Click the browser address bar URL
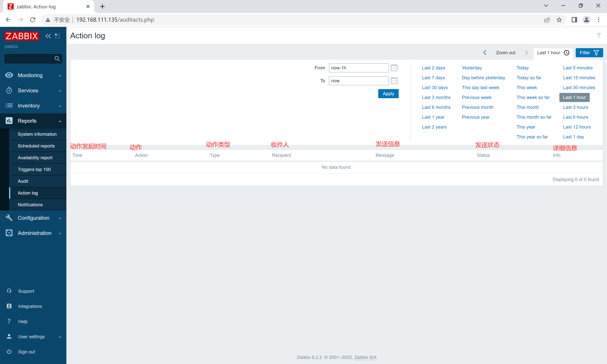607x364 pixels. point(115,20)
